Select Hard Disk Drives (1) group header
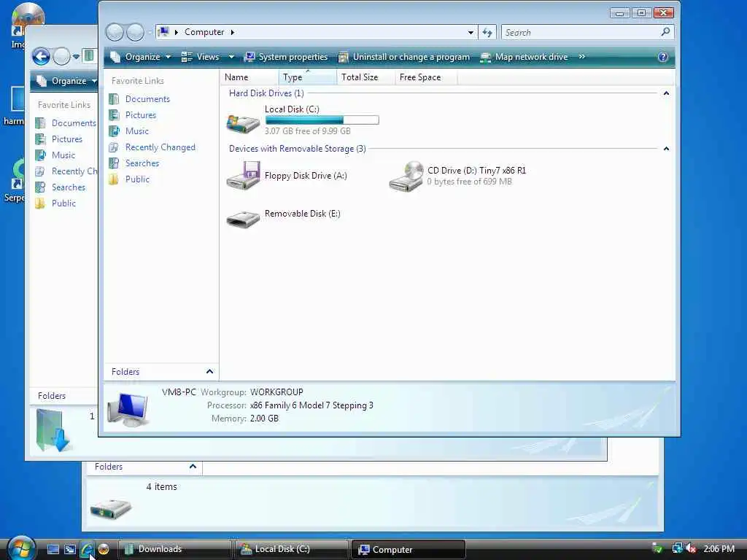 pyautogui.click(x=266, y=93)
